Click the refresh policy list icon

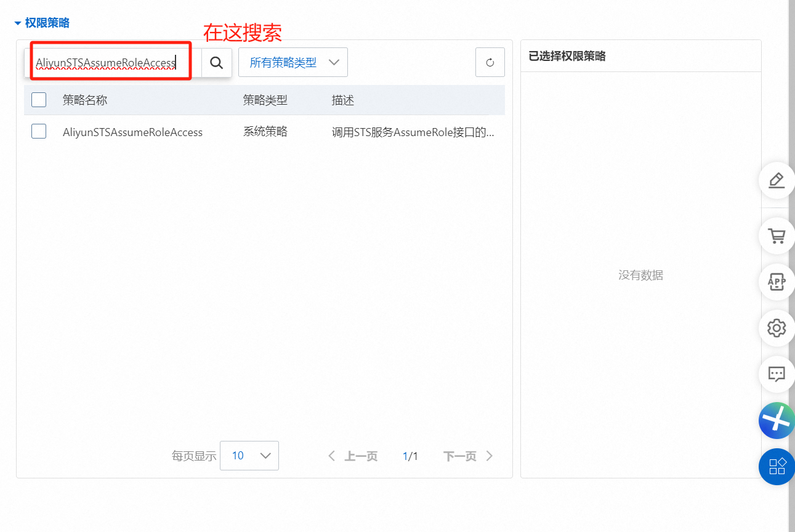point(490,62)
